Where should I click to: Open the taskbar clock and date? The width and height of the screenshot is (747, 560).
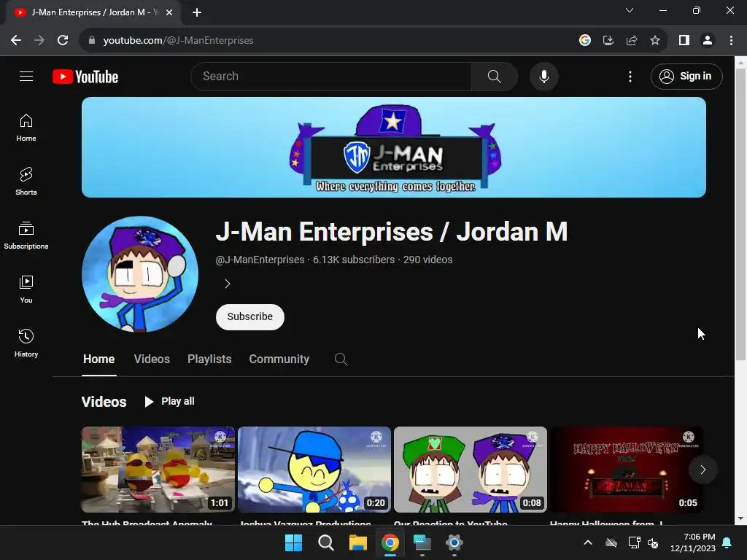tap(693, 542)
